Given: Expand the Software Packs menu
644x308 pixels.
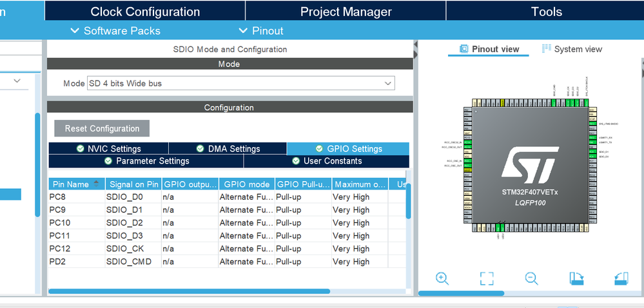Looking at the screenshot, I should [x=115, y=31].
